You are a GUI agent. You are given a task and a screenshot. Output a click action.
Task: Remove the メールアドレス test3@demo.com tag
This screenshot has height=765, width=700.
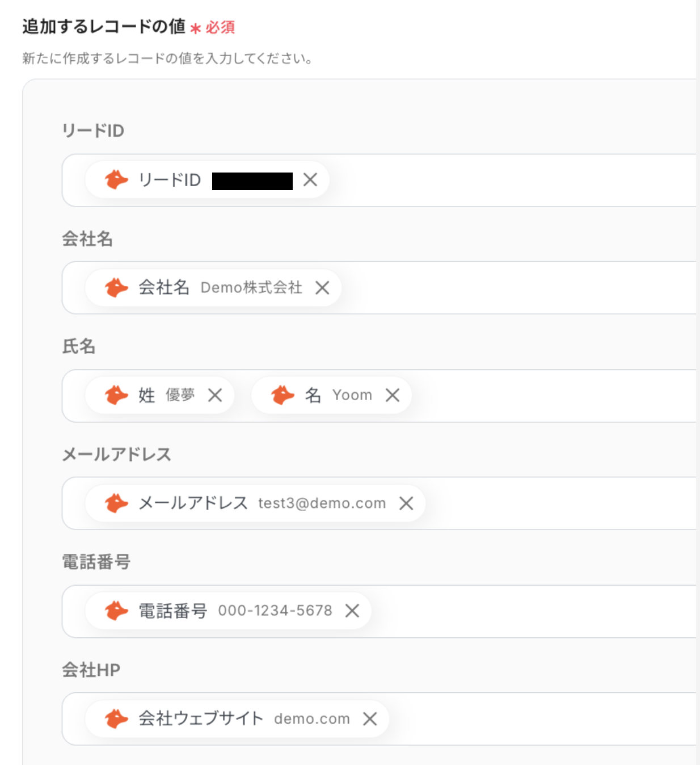click(x=406, y=503)
